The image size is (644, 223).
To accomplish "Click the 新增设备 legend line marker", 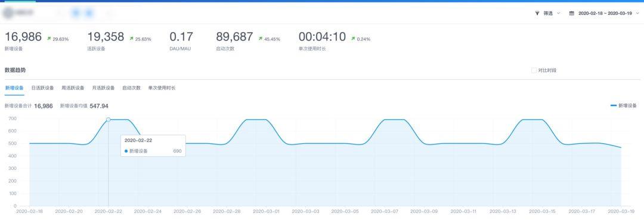I will coord(614,106).
